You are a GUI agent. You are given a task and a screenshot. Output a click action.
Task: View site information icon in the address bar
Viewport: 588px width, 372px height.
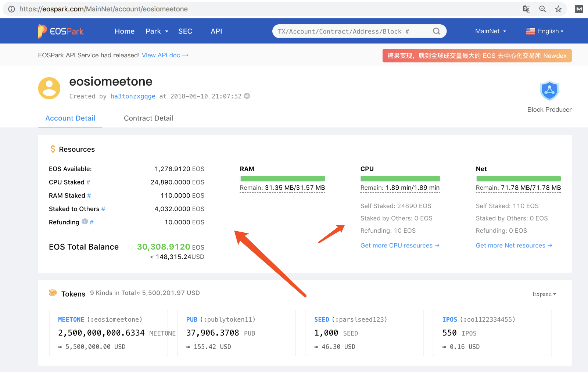coord(11,9)
